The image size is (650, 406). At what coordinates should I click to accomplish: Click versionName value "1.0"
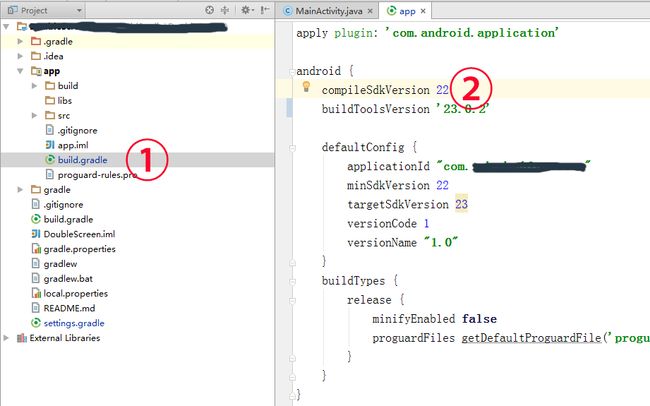[441, 243]
